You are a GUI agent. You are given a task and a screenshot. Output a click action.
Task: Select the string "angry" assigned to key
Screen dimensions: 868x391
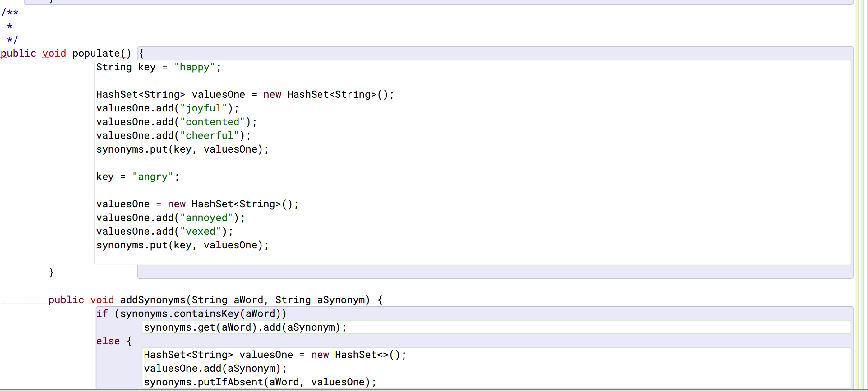(x=153, y=177)
